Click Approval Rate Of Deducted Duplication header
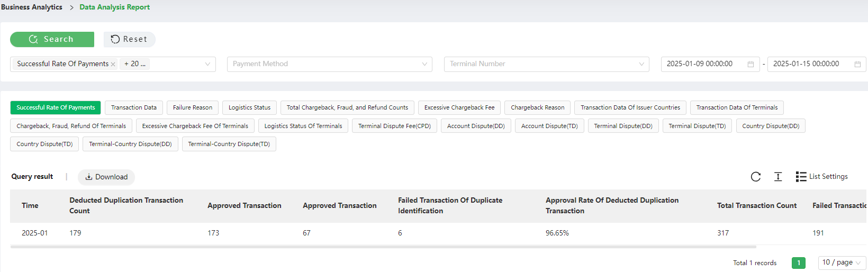Screen dimensions: 868x272 click(612, 205)
